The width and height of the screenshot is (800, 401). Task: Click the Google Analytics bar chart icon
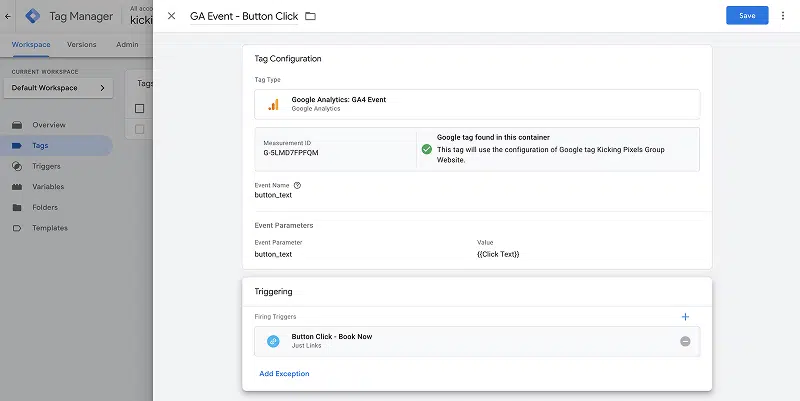tap(273, 105)
